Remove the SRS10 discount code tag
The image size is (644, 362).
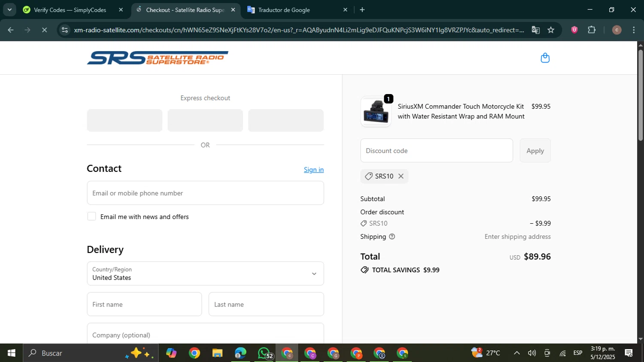click(401, 176)
